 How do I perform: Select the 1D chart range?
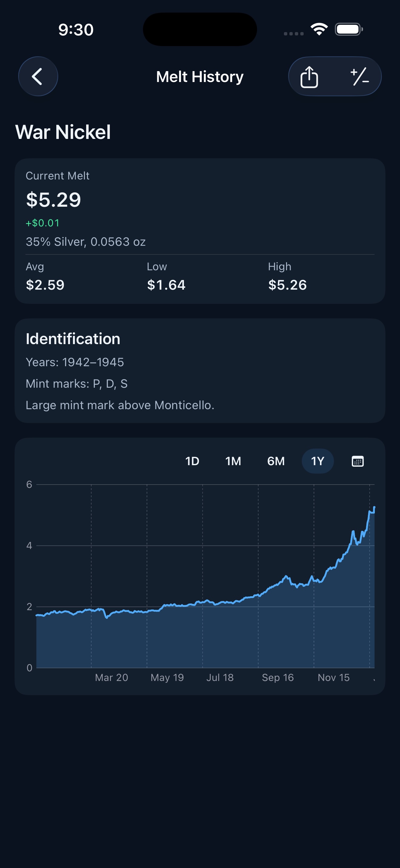pyautogui.click(x=192, y=461)
